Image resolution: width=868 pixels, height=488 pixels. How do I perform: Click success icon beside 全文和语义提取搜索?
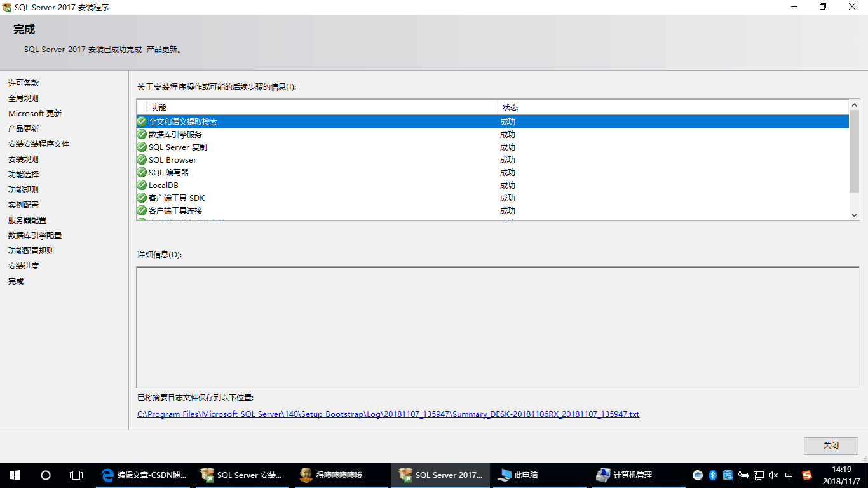pos(141,121)
